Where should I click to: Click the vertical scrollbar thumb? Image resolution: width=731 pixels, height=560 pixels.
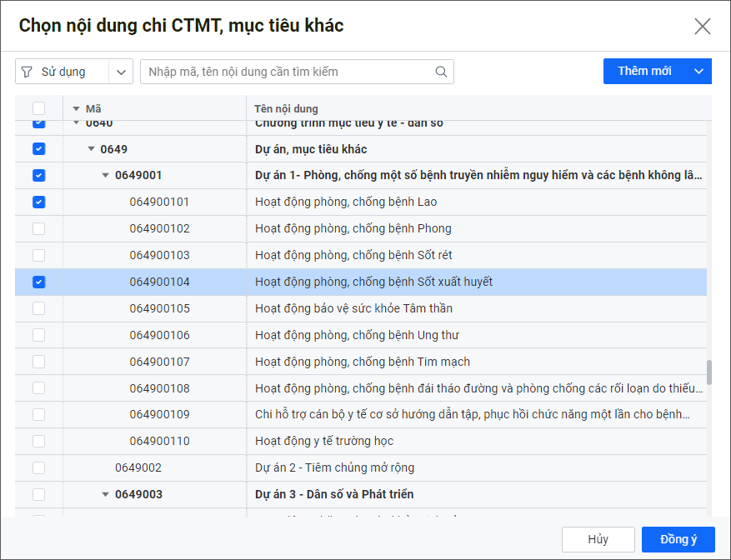click(709, 372)
